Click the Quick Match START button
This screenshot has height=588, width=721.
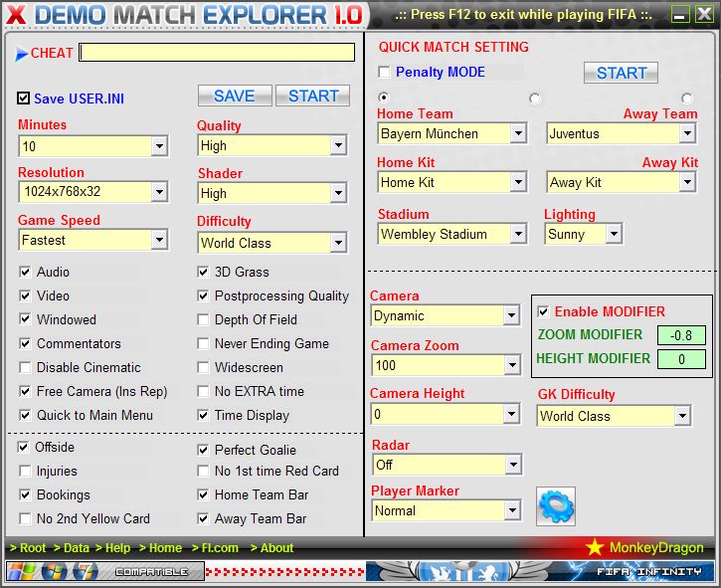click(621, 73)
